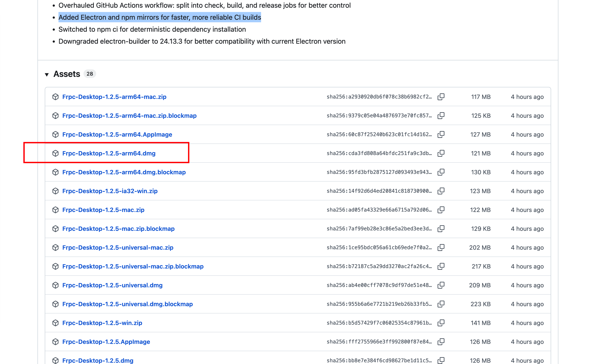Click package icon beside Frpc-Desktop-1.2.5-mac.zip

coord(55,210)
